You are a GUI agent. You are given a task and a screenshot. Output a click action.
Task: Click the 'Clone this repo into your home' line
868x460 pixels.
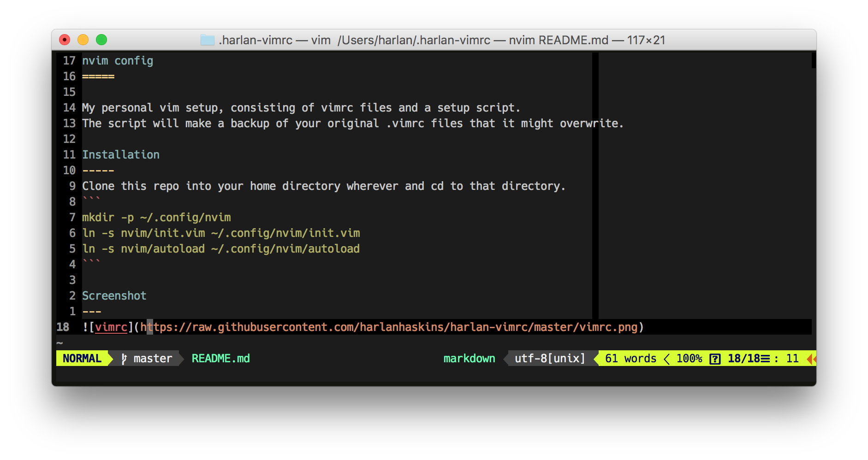pyautogui.click(x=324, y=186)
